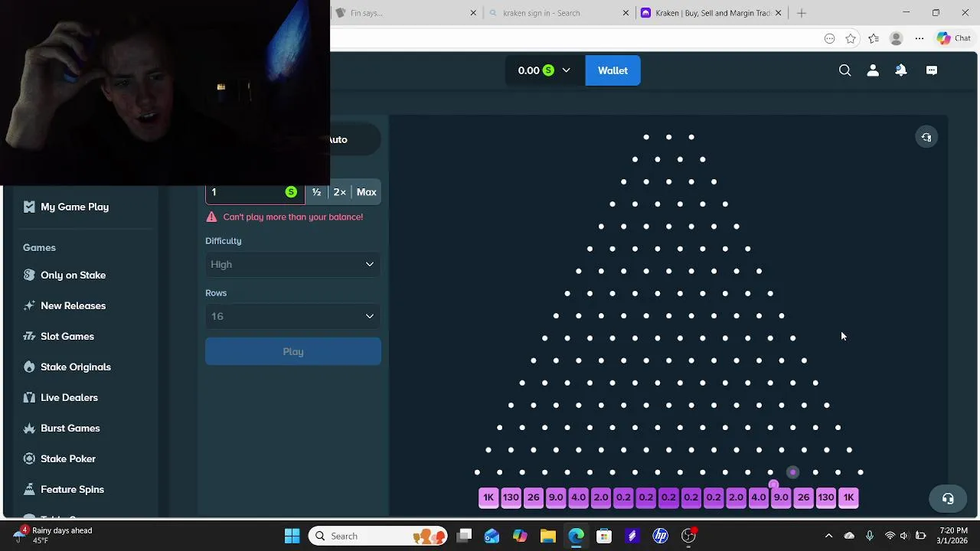Click the New Releases sparkle icon

tap(29, 305)
